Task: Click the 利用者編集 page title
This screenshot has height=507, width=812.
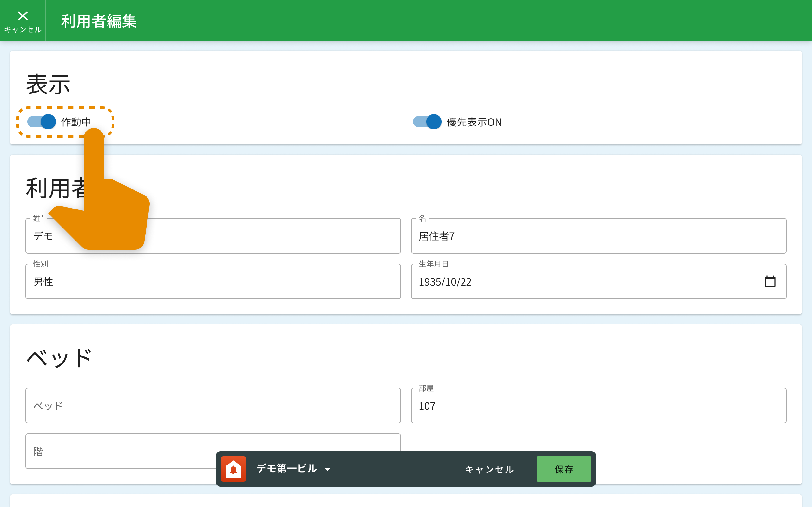Action: (x=99, y=21)
